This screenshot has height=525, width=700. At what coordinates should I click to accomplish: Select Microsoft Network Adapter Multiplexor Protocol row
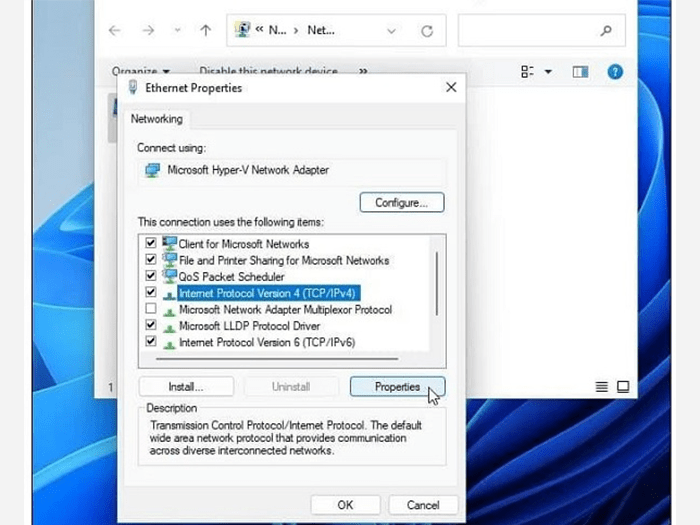[x=285, y=309]
